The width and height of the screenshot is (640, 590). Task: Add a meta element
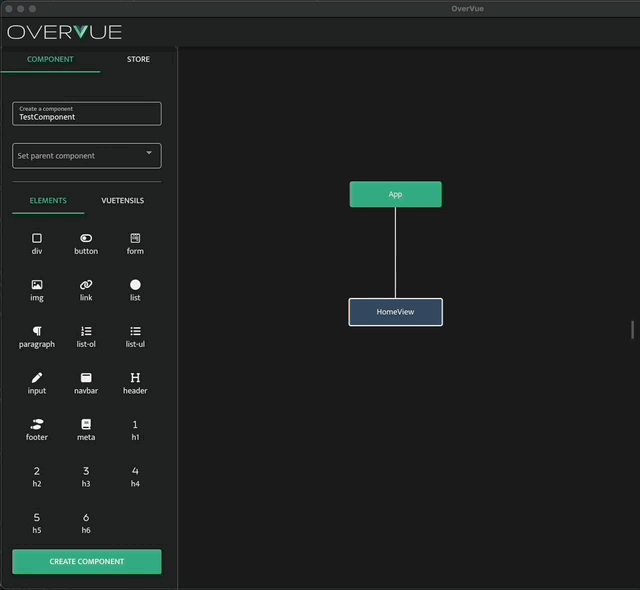86,430
